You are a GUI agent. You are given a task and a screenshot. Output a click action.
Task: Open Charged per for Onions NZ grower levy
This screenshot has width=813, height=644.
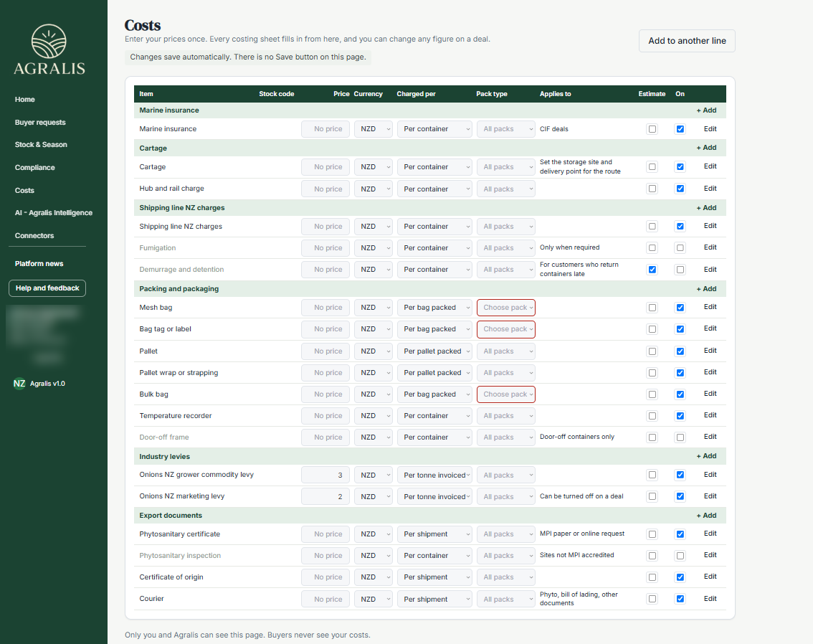coord(434,475)
